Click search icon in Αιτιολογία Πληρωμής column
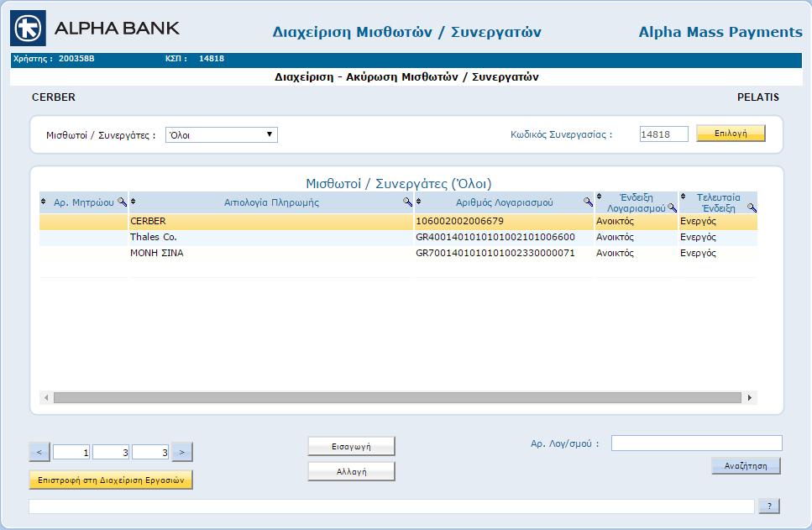812x530 pixels. point(407,202)
